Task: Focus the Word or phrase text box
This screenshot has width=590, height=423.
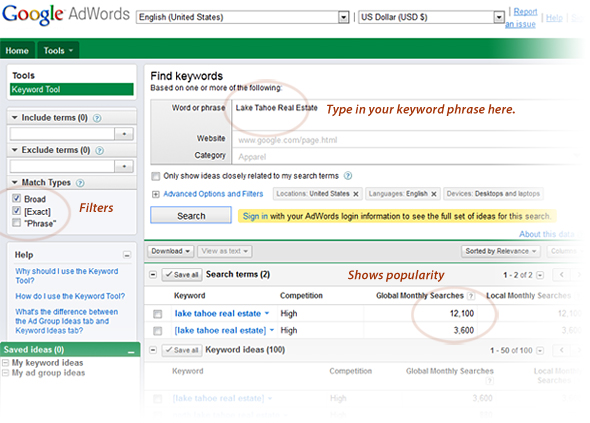Action: tap(406, 115)
